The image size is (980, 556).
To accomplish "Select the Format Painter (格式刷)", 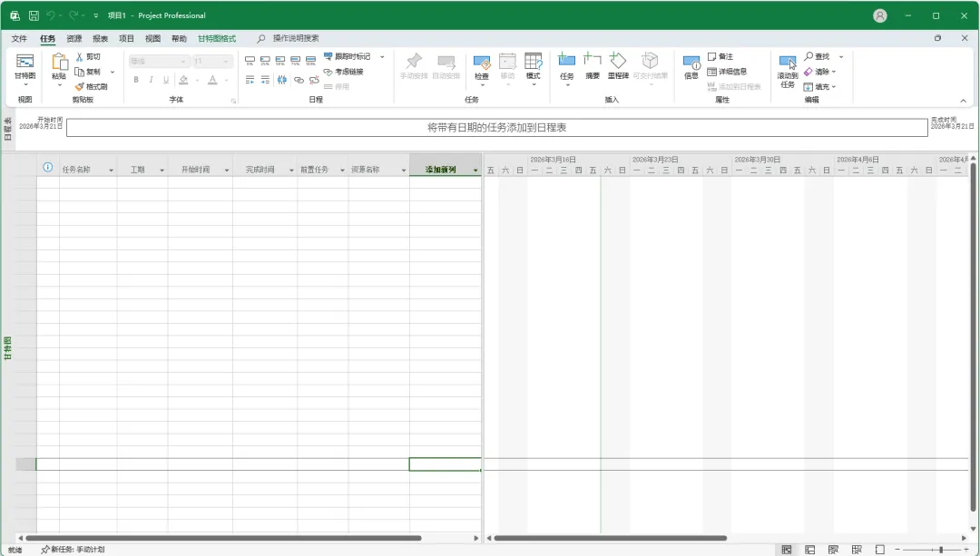I will click(x=92, y=87).
